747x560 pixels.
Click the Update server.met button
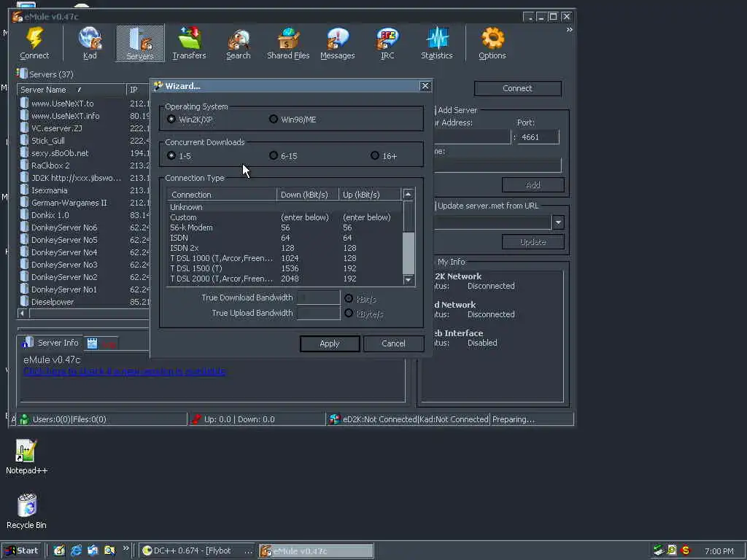533,242
